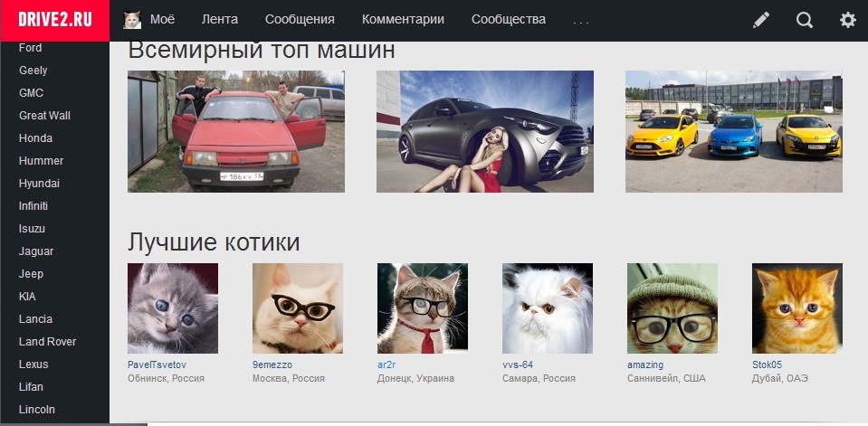Click the pencil write-post icon
This screenshot has height=426, width=868.
(761, 20)
